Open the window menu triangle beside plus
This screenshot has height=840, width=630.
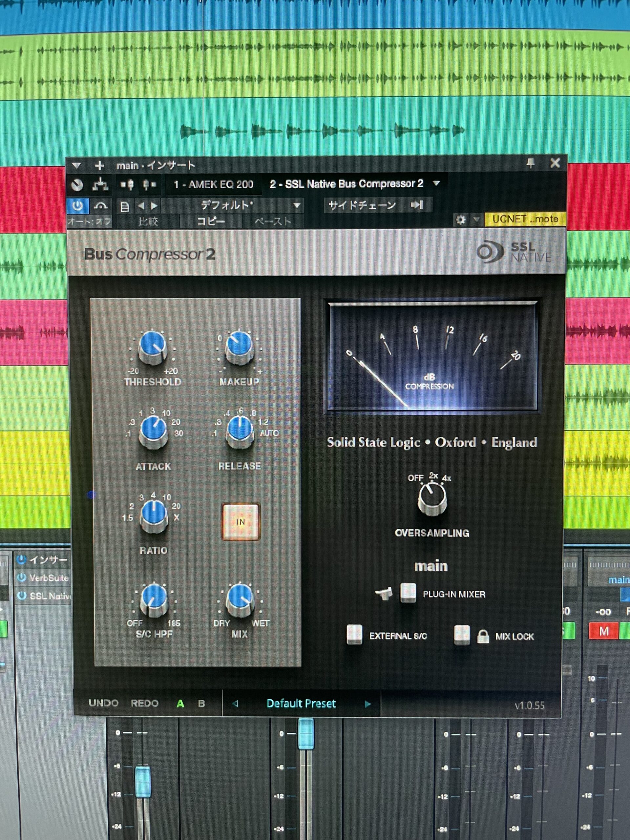(x=77, y=166)
